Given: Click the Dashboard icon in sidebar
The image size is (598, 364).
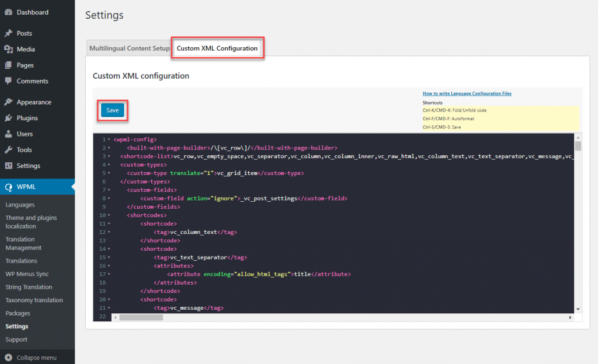Looking at the screenshot, I should 8,12.
